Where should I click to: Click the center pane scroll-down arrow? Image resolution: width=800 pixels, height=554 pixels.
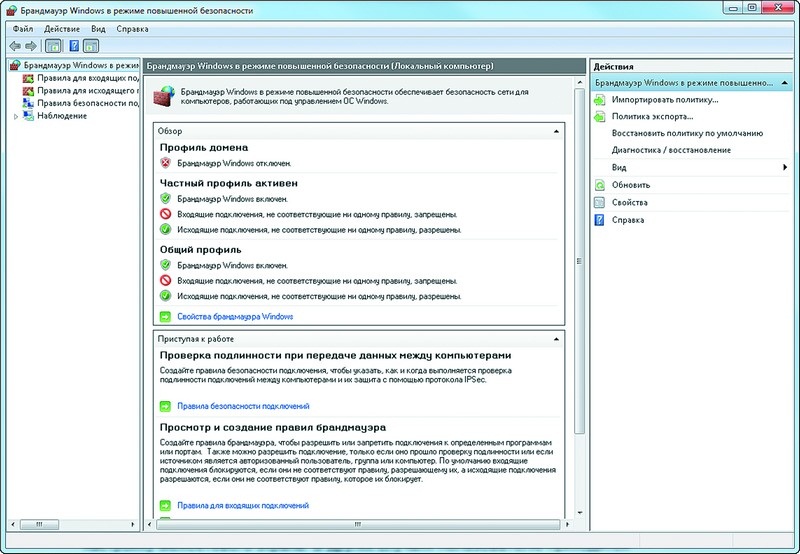(579, 512)
